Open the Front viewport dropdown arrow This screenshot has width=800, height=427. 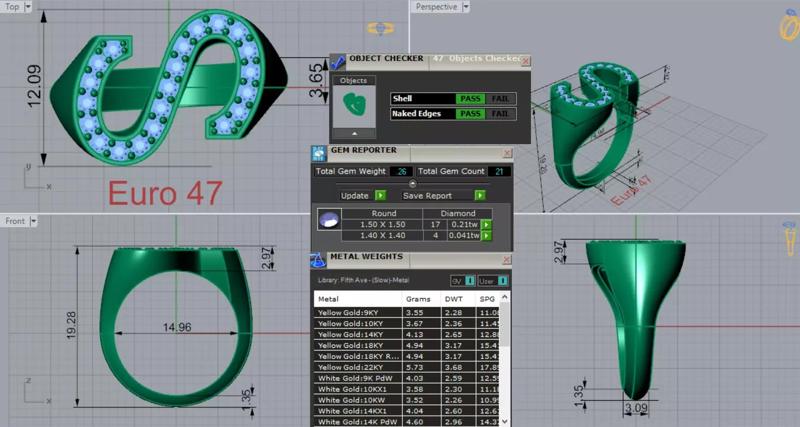coord(33,221)
